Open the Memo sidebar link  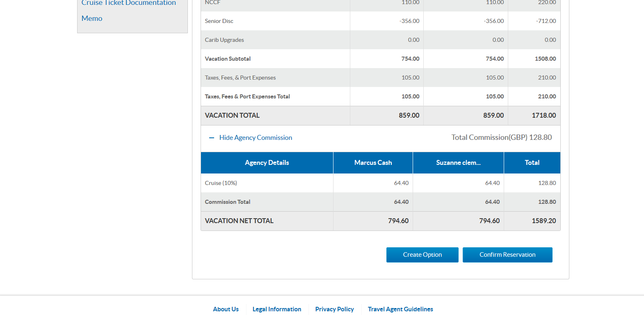pyautogui.click(x=92, y=18)
